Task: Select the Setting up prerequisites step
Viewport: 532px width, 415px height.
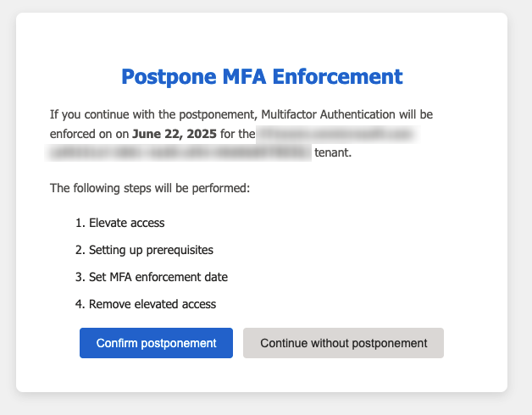Action: tap(151, 250)
